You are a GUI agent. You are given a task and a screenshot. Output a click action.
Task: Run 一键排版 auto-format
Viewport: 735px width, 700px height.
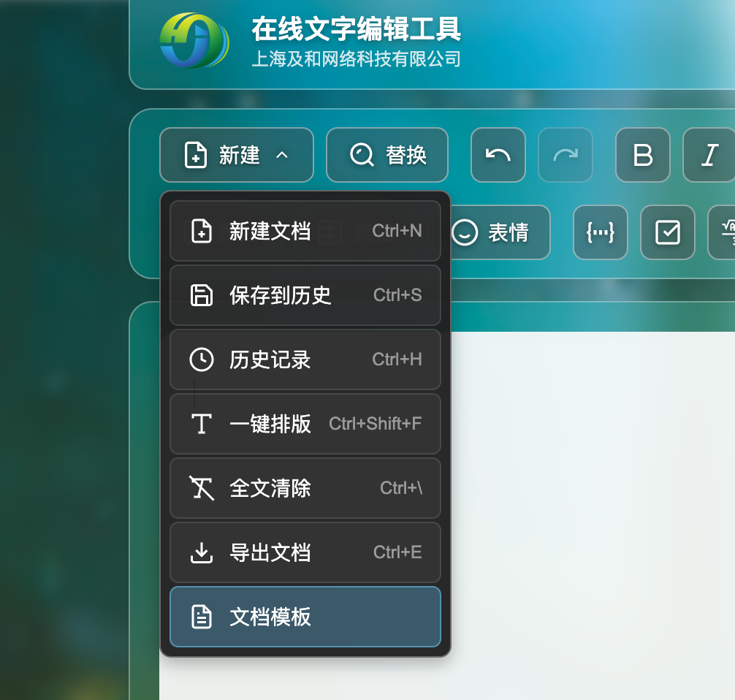[x=305, y=424]
